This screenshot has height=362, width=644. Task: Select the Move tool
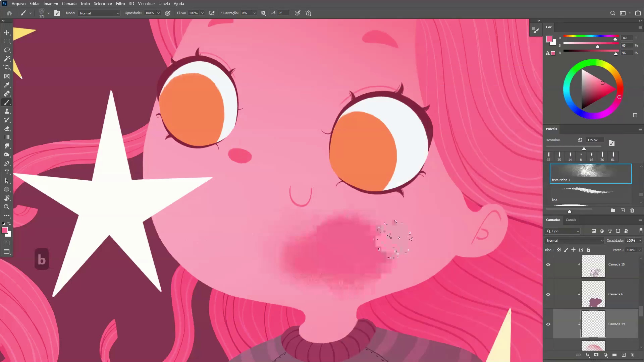[7, 33]
